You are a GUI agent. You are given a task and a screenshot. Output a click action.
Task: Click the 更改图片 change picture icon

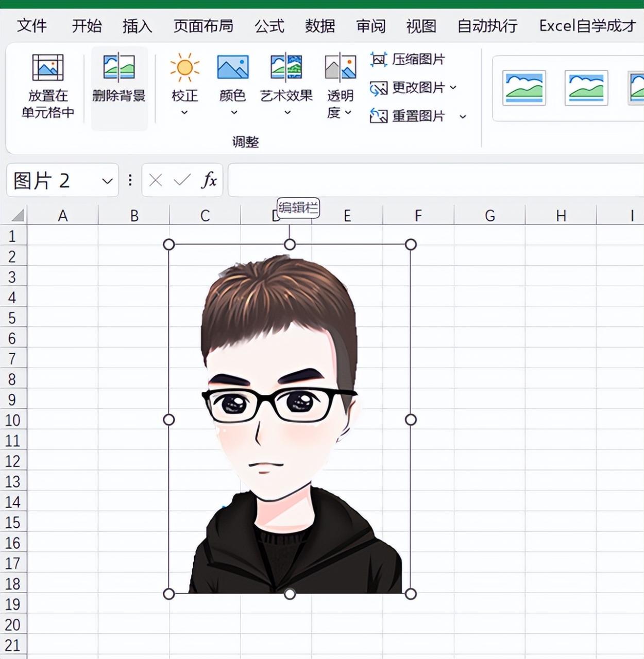click(x=378, y=88)
